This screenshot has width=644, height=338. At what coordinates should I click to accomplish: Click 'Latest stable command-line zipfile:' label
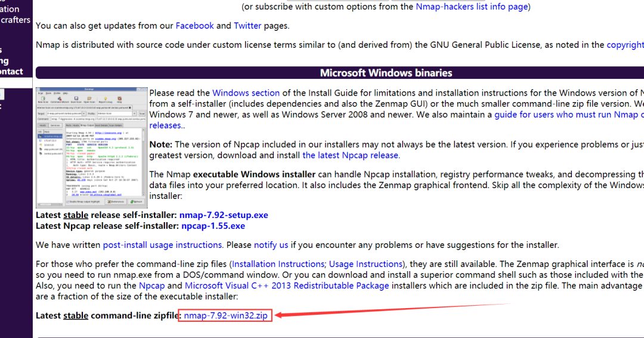point(109,315)
